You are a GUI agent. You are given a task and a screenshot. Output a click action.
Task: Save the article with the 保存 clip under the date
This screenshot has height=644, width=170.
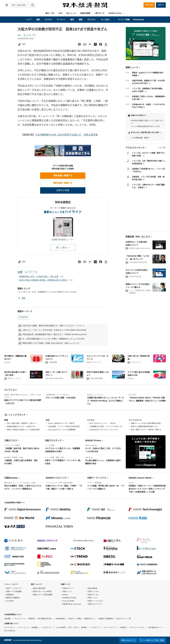tap(21, 44)
